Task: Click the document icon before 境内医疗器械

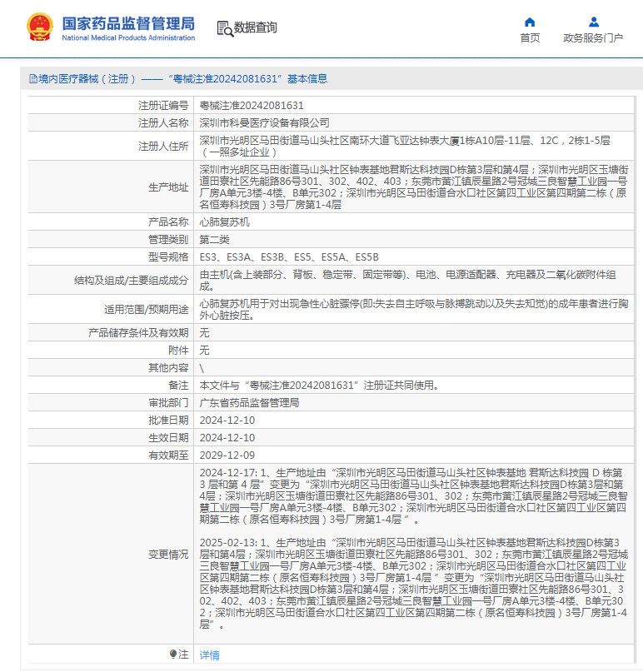Action: coord(32,79)
